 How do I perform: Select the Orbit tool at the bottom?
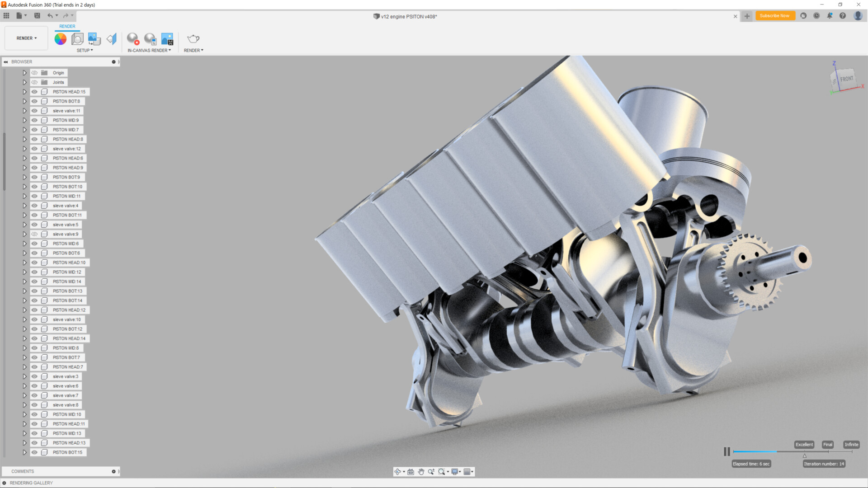click(x=398, y=472)
